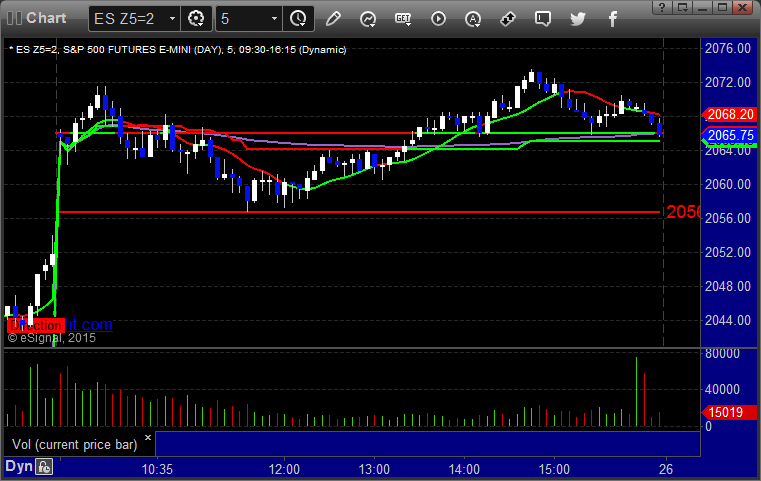Viewport: 761px width, 481px height.
Task: Start bar replay with the play icon
Action: coord(438,19)
